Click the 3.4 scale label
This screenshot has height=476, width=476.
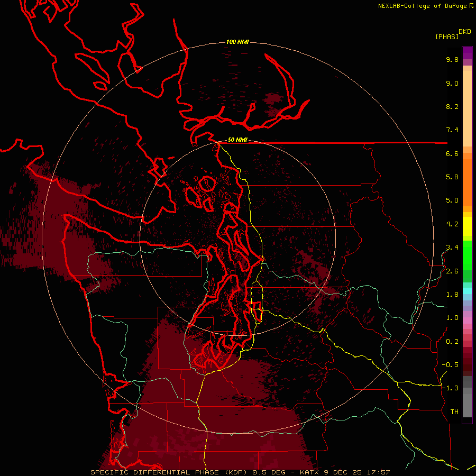click(452, 248)
